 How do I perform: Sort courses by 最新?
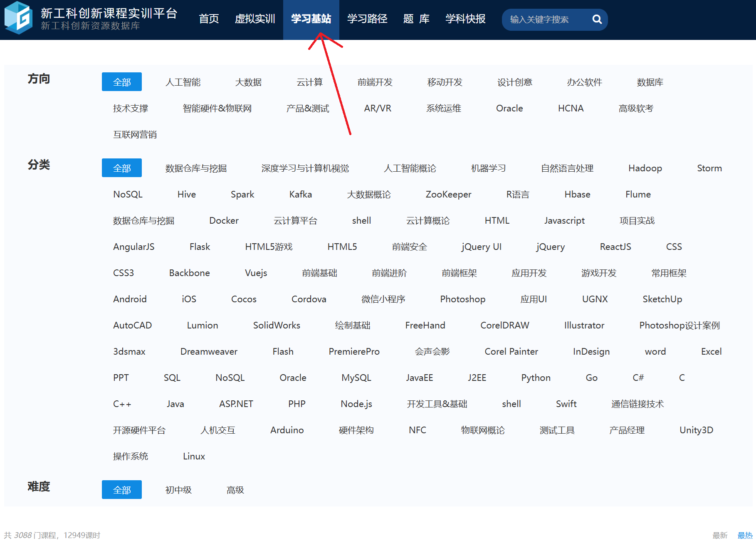tap(720, 535)
